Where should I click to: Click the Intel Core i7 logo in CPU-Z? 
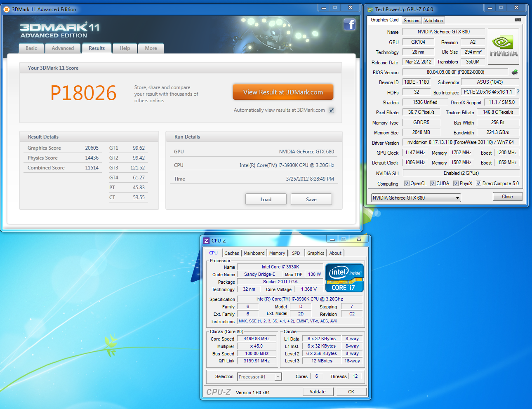coord(344,278)
